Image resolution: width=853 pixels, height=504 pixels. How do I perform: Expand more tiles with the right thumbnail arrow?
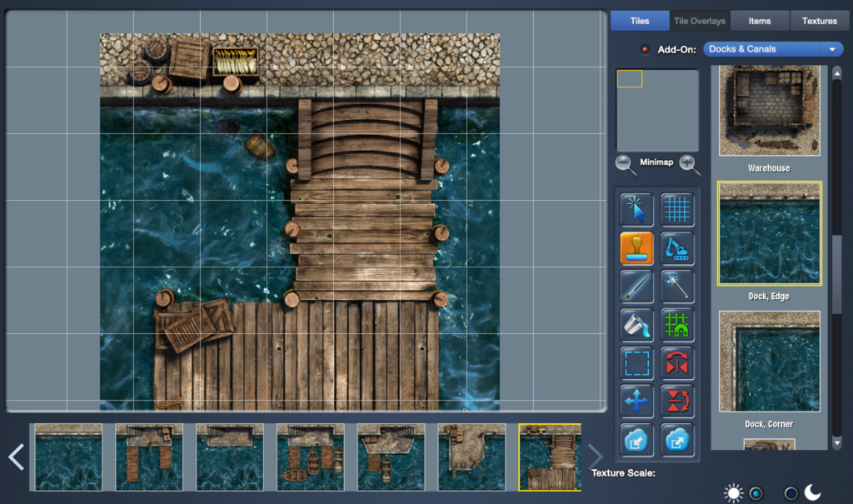click(x=595, y=457)
